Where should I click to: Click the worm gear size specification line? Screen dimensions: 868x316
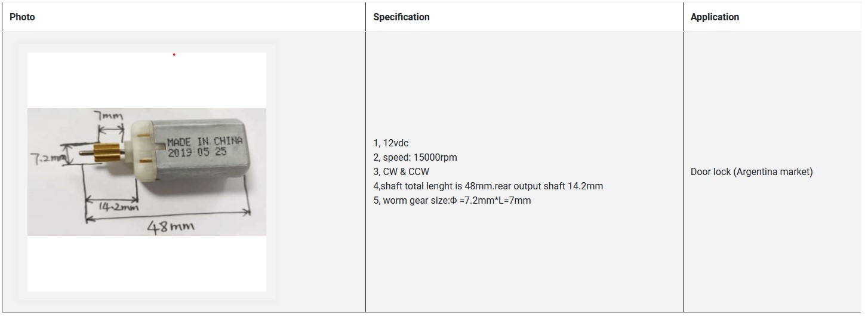pos(452,201)
